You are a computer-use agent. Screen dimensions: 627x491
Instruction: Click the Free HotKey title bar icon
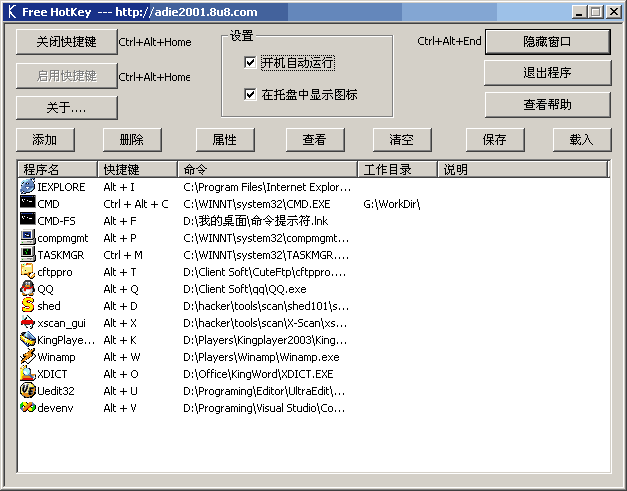pos(12,12)
